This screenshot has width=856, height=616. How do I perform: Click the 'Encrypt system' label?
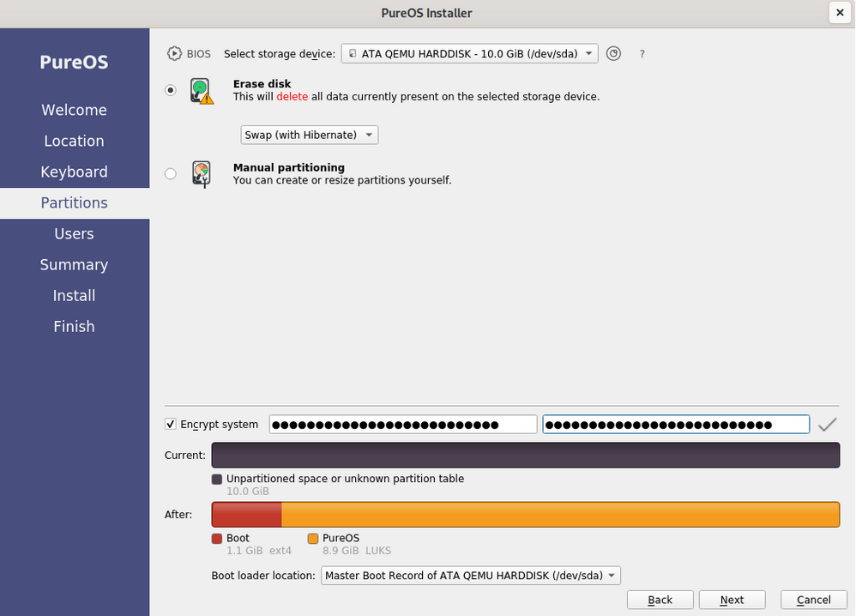click(x=219, y=425)
